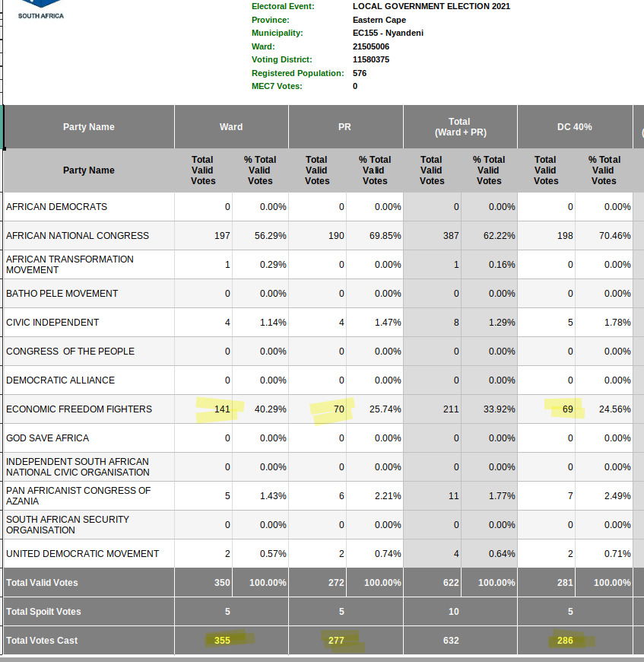Select CONGRESS OF THE PEOPLE cell
Viewport: 644px width, 662px height.
point(89,352)
